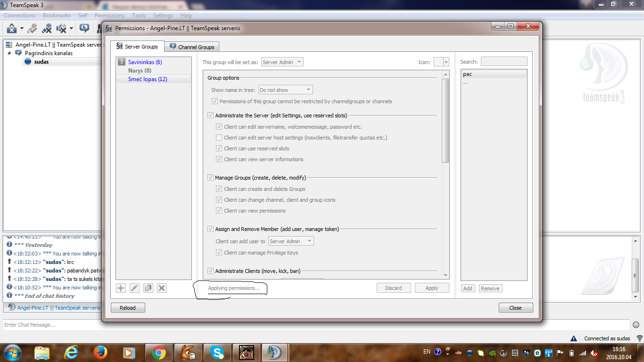
Task: Switch to the Channel Groups tab
Action: pyautogui.click(x=192, y=47)
